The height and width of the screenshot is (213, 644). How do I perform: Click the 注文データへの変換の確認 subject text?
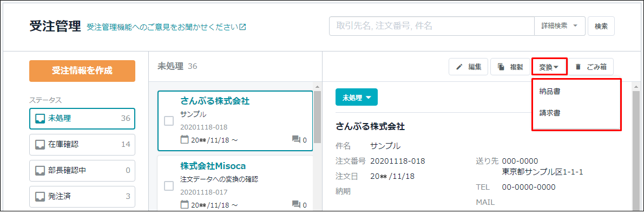tap(219, 180)
